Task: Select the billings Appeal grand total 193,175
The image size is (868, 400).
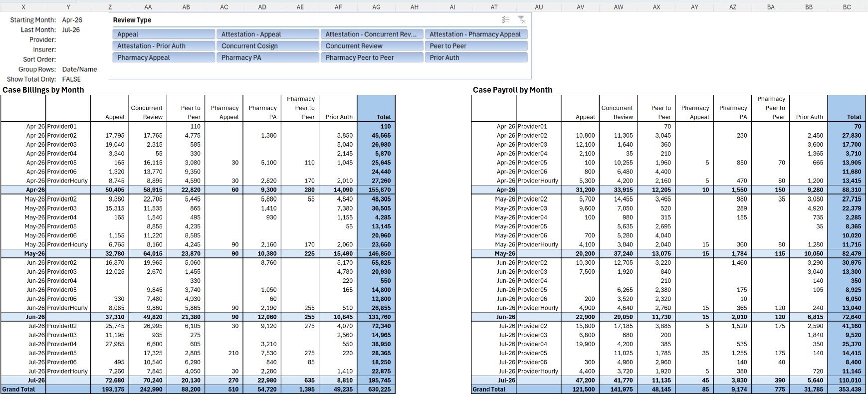Action: (113, 390)
